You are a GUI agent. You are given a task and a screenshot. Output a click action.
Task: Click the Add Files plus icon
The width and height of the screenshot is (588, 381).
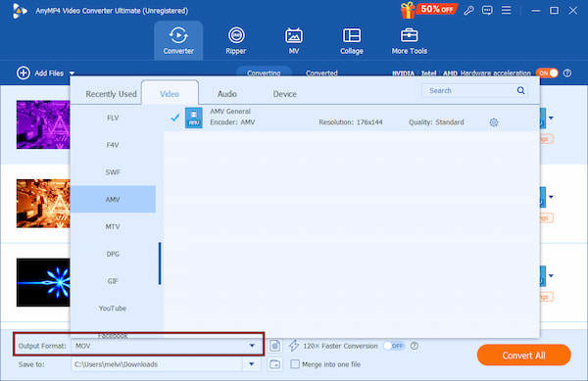(x=24, y=73)
